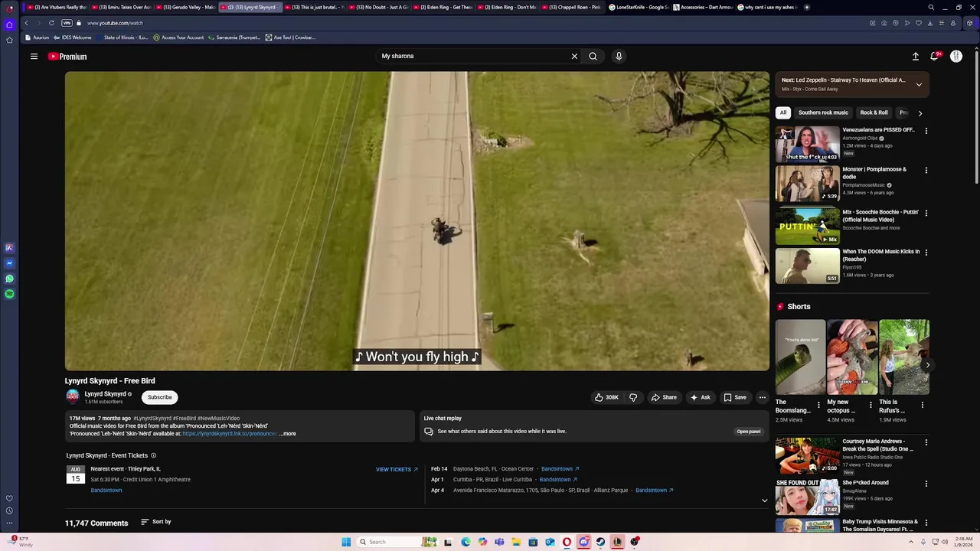The height and width of the screenshot is (551, 980).
Task: Open Bandsintown link for the Daytona Beach show
Action: click(x=560, y=468)
